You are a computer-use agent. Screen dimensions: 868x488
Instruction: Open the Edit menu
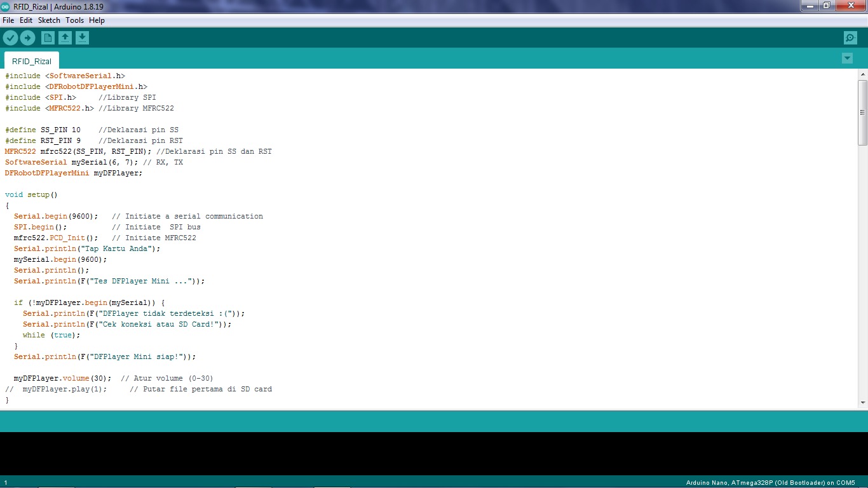[x=26, y=20]
